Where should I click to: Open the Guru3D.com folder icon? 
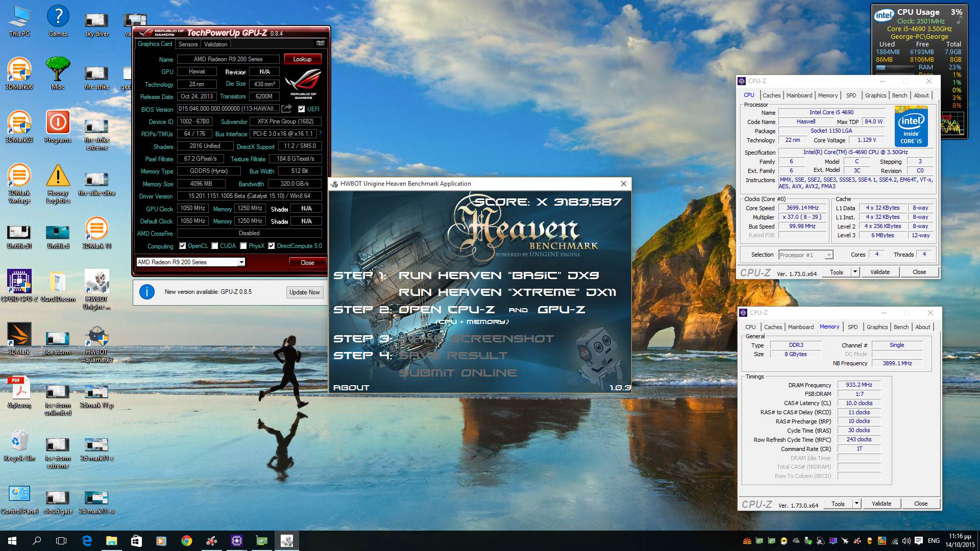(x=58, y=286)
